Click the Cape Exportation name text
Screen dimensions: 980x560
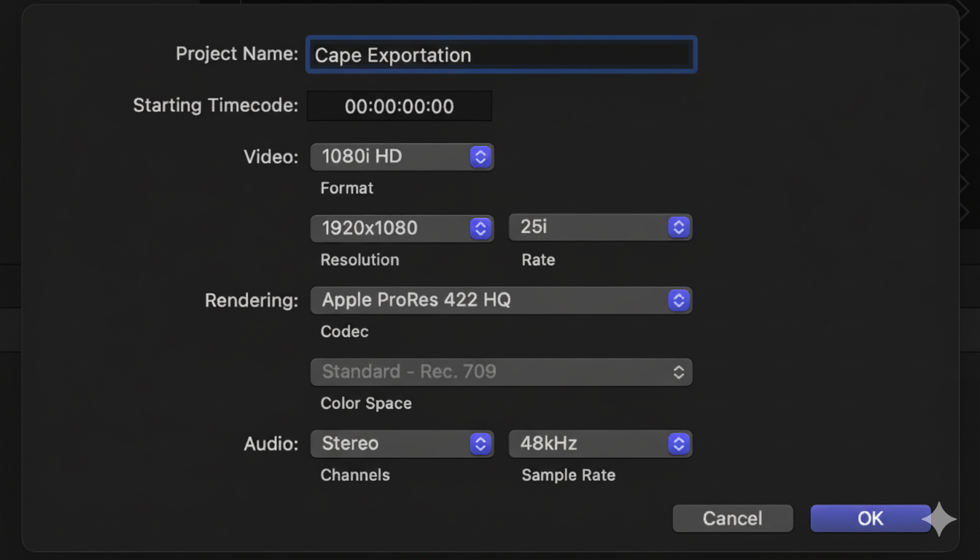[x=392, y=55]
